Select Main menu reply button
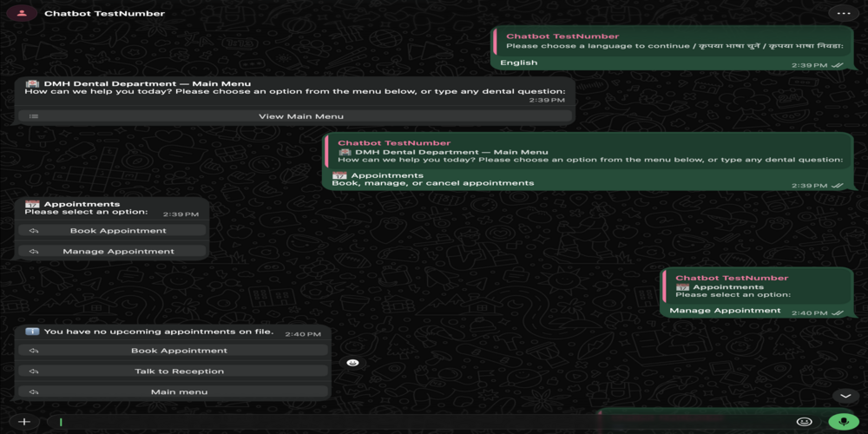The height and width of the screenshot is (434, 868). point(173,392)
